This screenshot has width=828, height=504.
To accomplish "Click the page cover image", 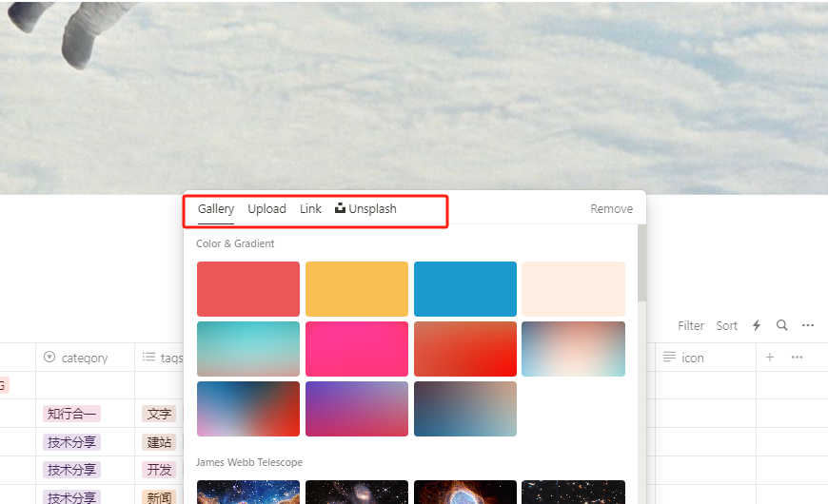I will click(x=414, y=97).
